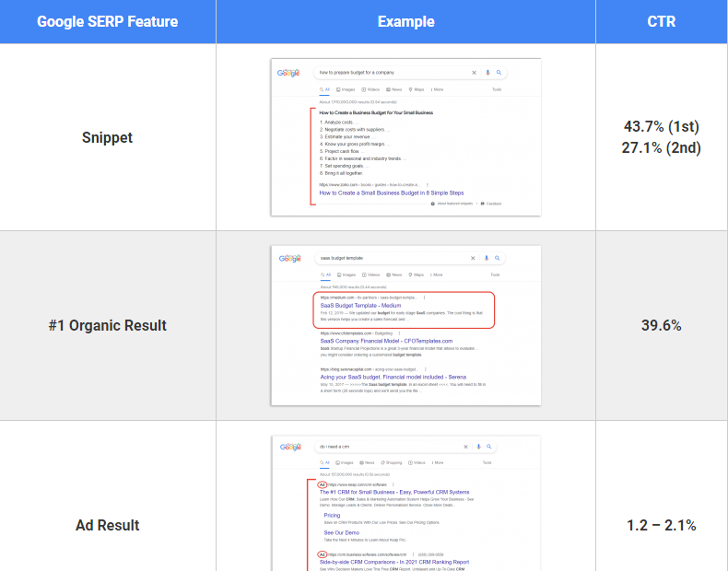Click the Google logo in 'do i need a crm' example
This screenshot has height=571, width=728.
(290, 447)
